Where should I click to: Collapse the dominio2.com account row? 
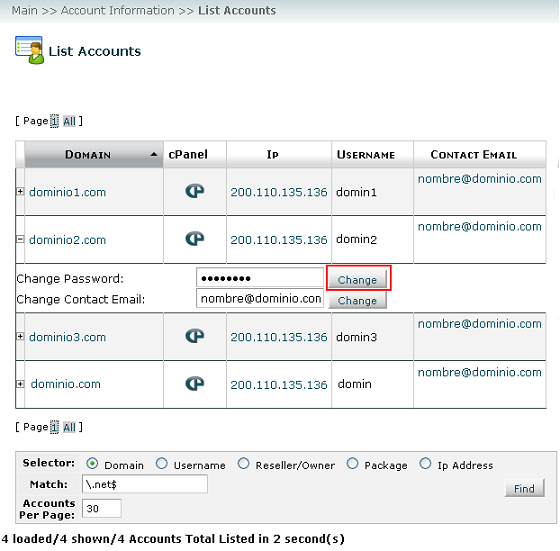(20, 239)
